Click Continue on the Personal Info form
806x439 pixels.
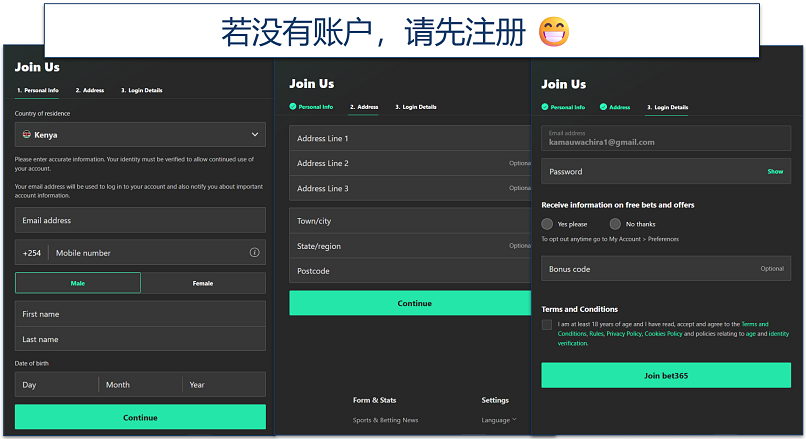[140, 417]
